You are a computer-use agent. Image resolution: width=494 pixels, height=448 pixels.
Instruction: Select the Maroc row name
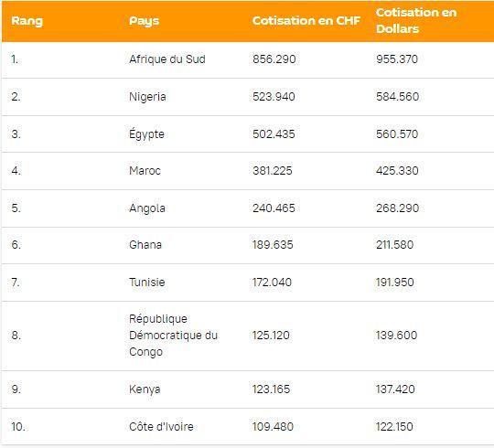point(145,171)
